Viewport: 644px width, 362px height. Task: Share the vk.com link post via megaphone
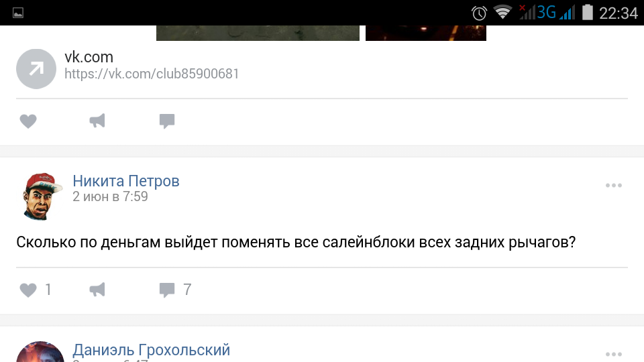[x=97, y=121]
